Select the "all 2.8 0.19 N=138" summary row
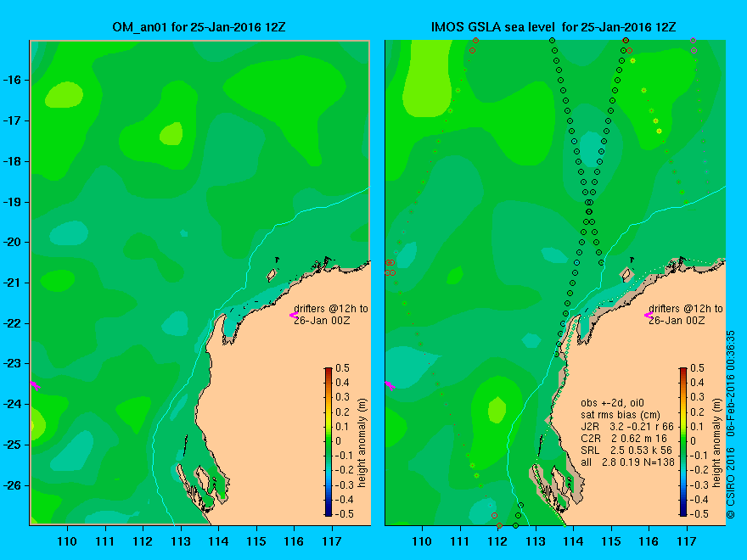This screenshot has width=747, height=560. tap(627, 462)
